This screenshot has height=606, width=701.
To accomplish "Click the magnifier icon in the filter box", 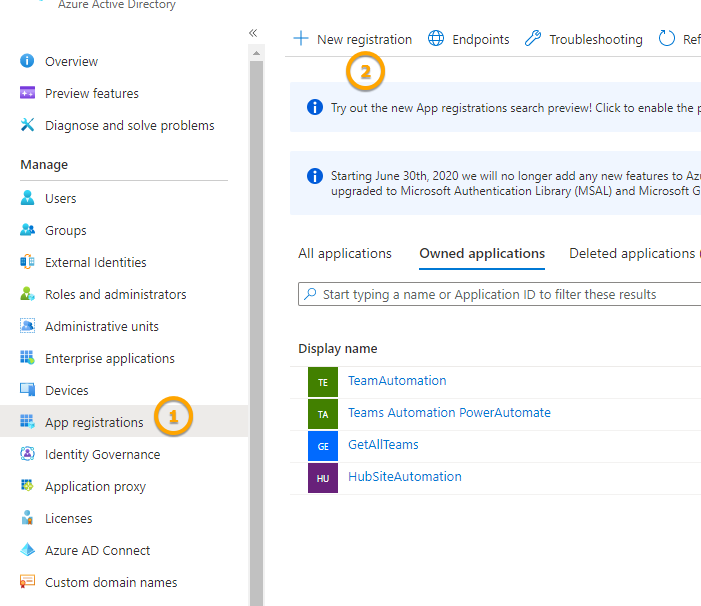I will click(x=310, y=294).
